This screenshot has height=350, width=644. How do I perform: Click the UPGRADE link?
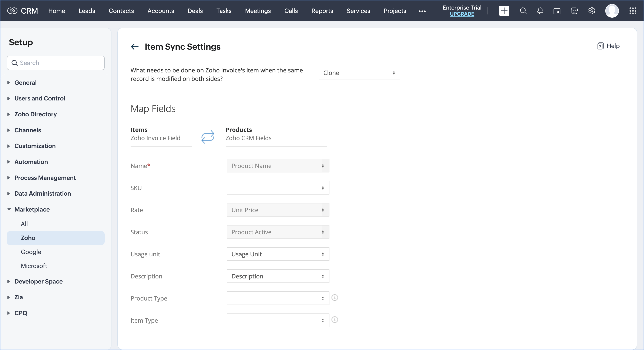(462, 14)
